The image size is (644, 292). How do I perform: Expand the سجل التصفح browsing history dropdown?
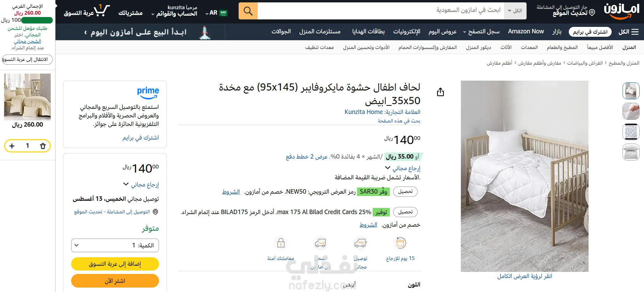pyautogui.click(x=481, y=32)
